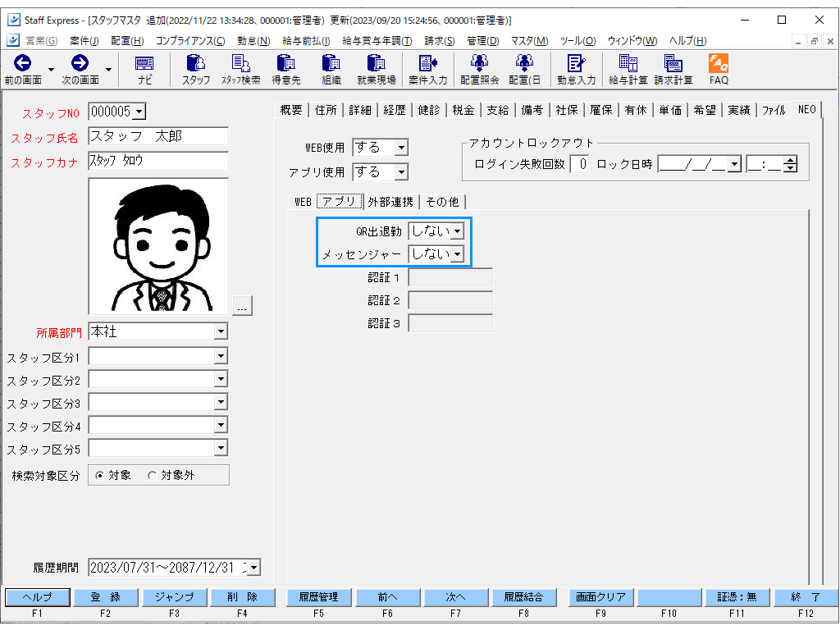Open the アプリ使用 dropdown
The image size is (840, 630).
pyautogui.click(x=401, y=172)
